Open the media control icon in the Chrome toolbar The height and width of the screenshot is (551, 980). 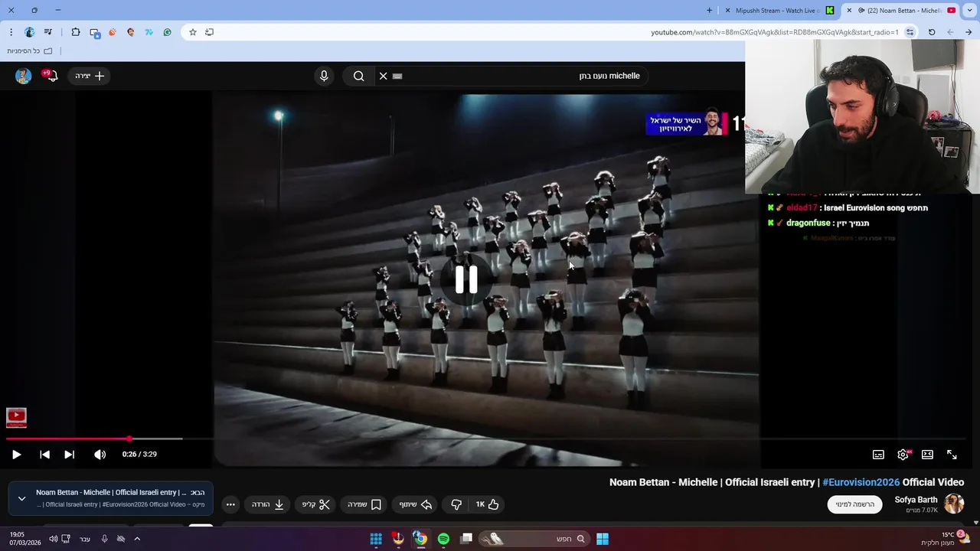(49, 32)
